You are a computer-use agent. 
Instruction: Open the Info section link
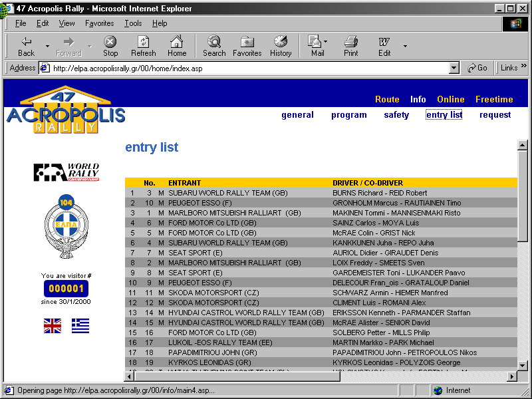point(418,99)
